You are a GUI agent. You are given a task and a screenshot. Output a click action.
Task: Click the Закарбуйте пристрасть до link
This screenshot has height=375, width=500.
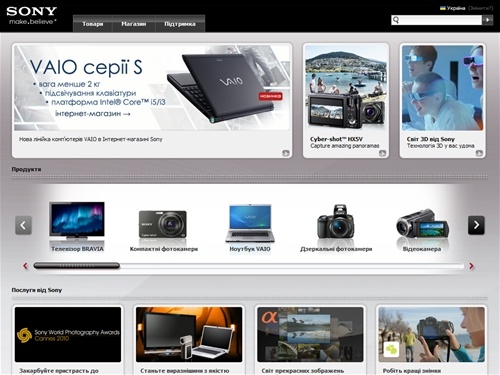point(59,371)
